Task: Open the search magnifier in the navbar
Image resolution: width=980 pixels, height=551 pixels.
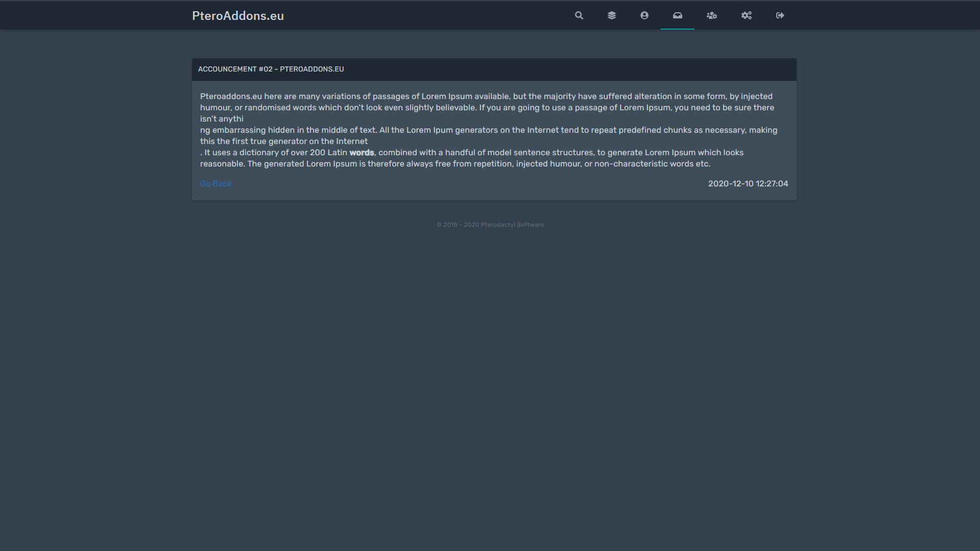Action: [x=579, y=15]
